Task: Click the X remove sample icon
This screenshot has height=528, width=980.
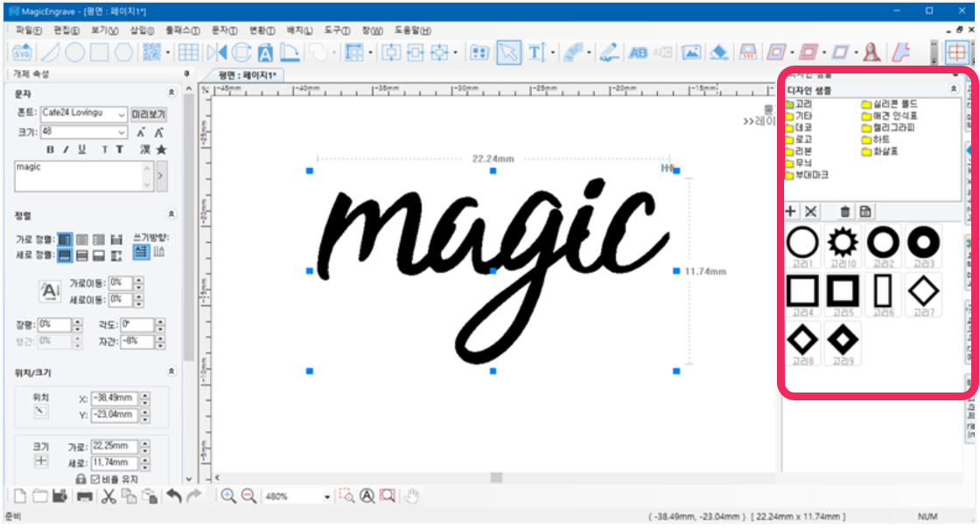Action: 810,212
